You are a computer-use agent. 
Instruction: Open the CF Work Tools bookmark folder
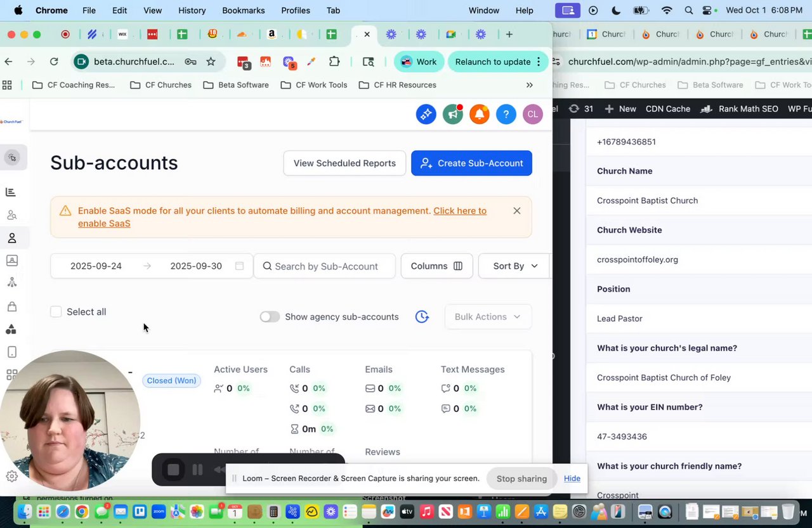pos(314,85)
